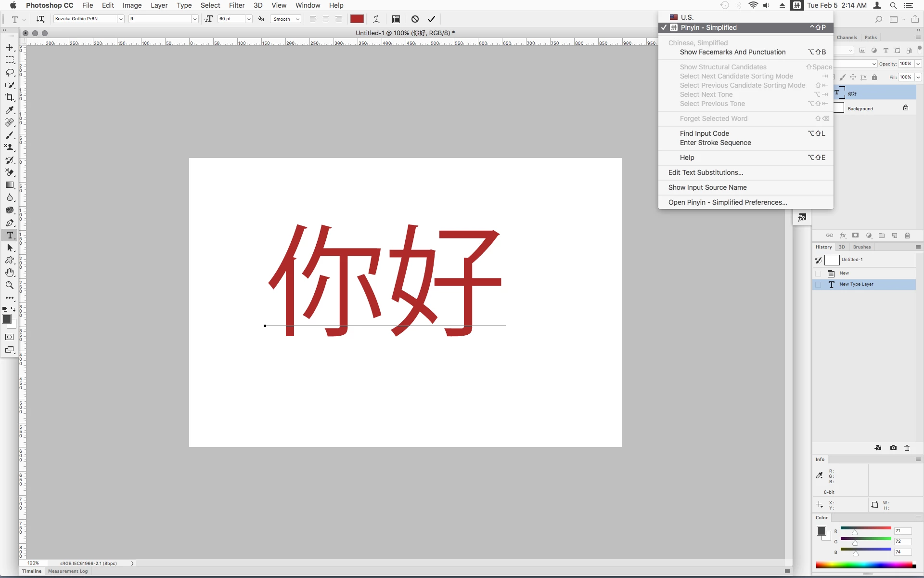This screenshot has height=578, width=924.
Task: Select the Lasso tool
Action: (10, 72)
